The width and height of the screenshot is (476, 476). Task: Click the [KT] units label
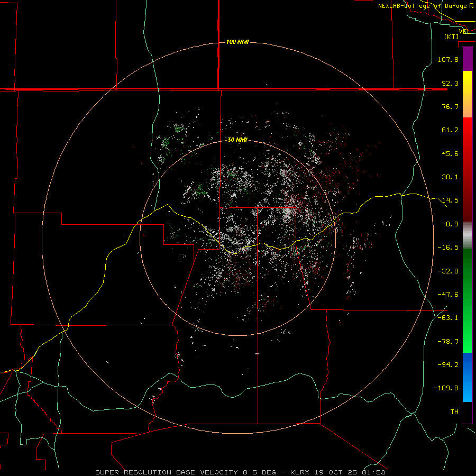pos(452,36)
